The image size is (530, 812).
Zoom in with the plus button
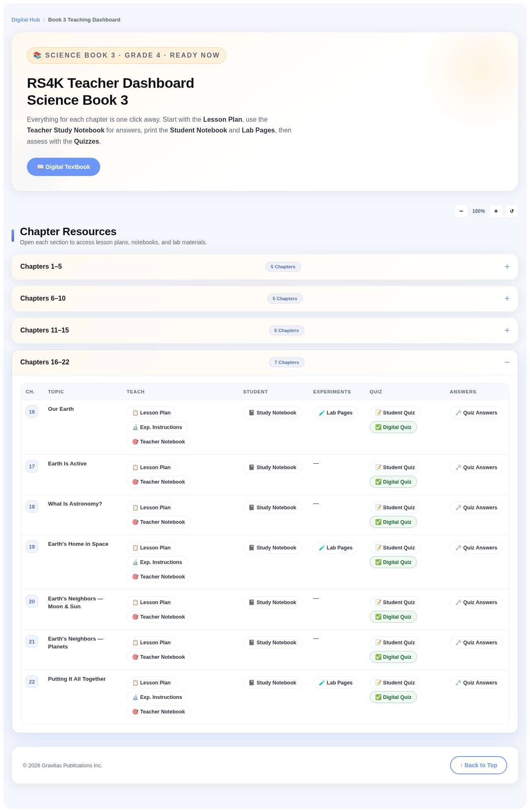(496, 211)
